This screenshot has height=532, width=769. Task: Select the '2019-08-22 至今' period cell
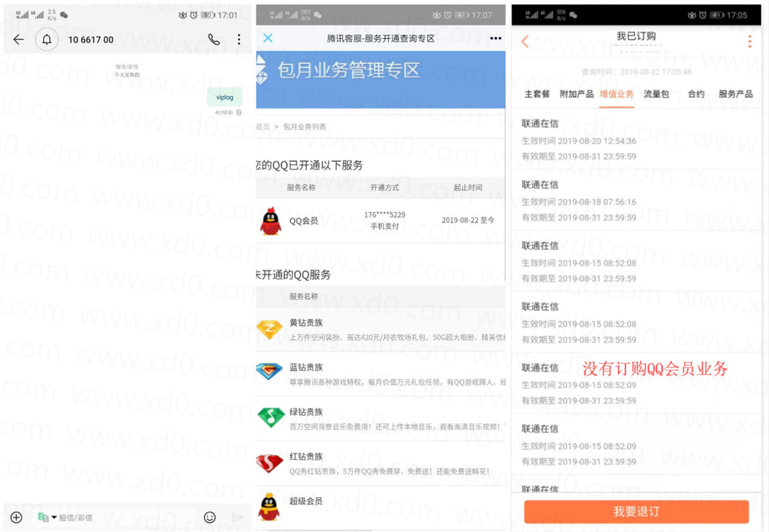point(468,220)
